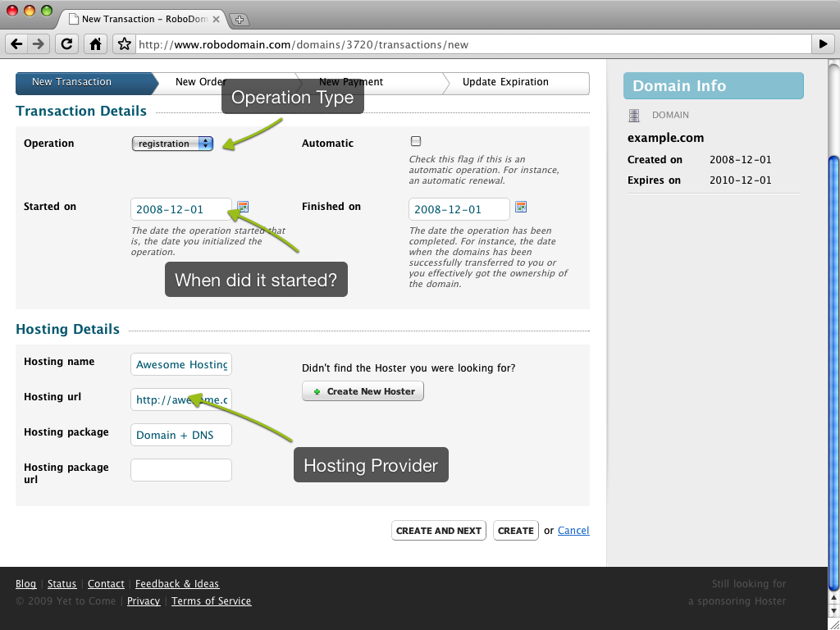Click the 'Still looking for a sponsoring Hoster' text
The image size is (840, 630).
[x=737, y=592]
